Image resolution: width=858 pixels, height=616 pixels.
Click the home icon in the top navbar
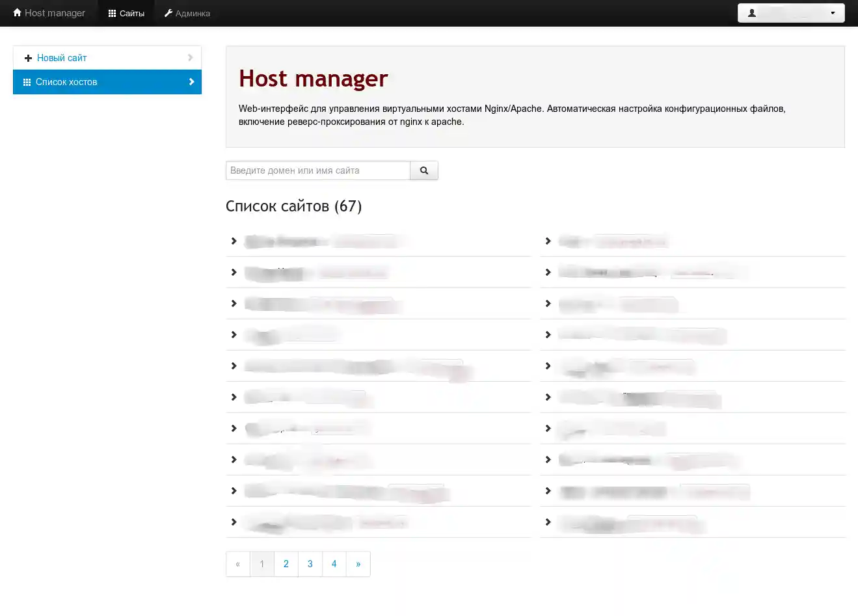click(x=16, y=12)
